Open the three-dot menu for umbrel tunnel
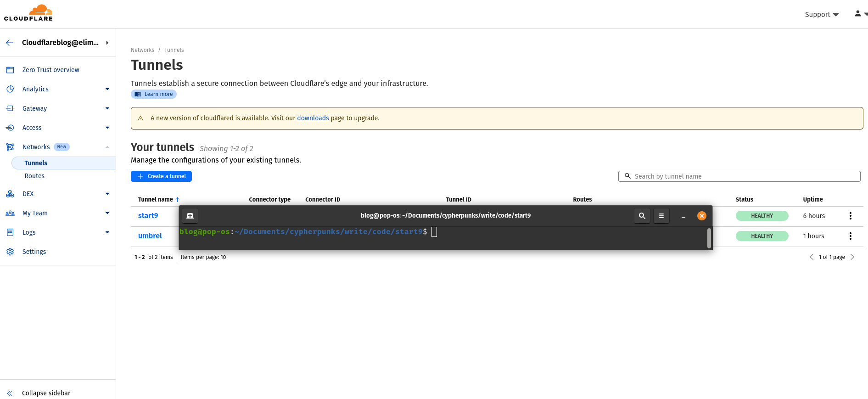Viewport: 868px width, 399px height. [850, 236]
